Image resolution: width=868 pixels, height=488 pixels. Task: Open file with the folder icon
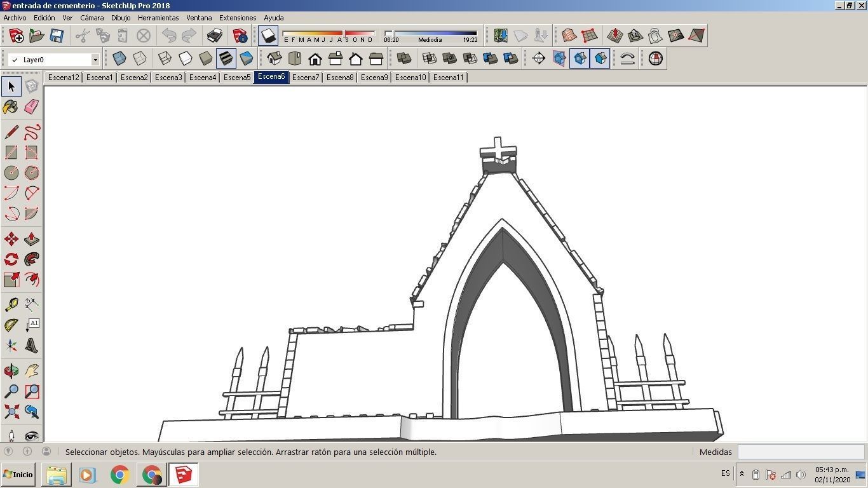[36, 36]
